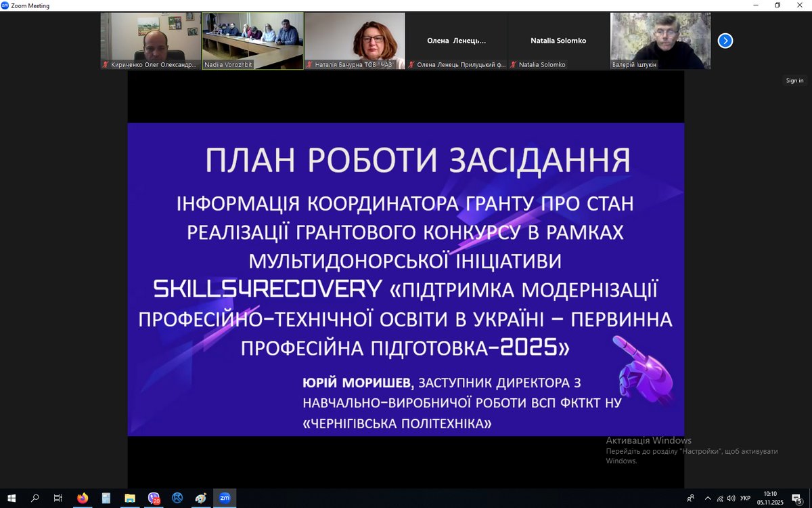Open the Windows Start menu
Image resolution: width=812 pixels, height=508 pixels.
(x=12, y=498)
